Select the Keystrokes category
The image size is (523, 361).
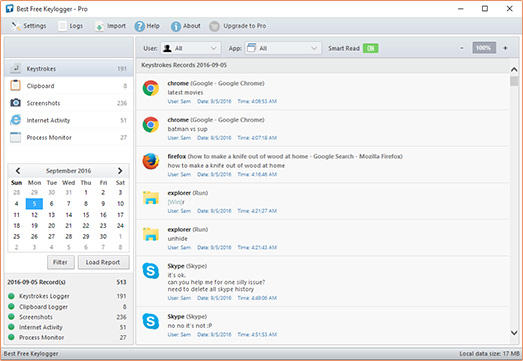[69, 69]
